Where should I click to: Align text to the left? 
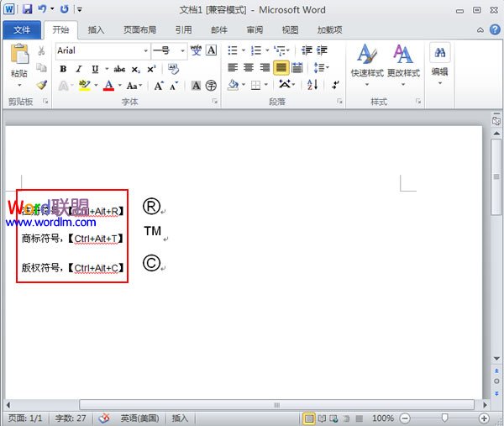pos(232,68)
